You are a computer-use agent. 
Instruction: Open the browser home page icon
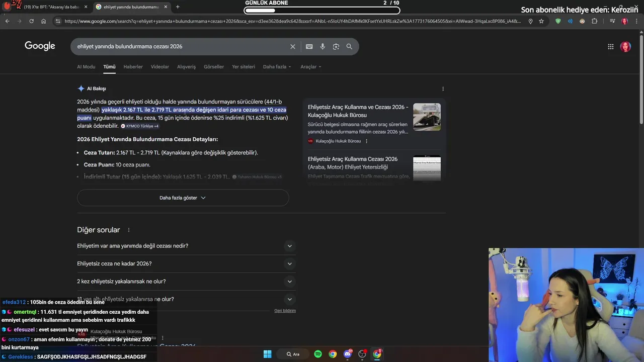(x=44, y=21)
